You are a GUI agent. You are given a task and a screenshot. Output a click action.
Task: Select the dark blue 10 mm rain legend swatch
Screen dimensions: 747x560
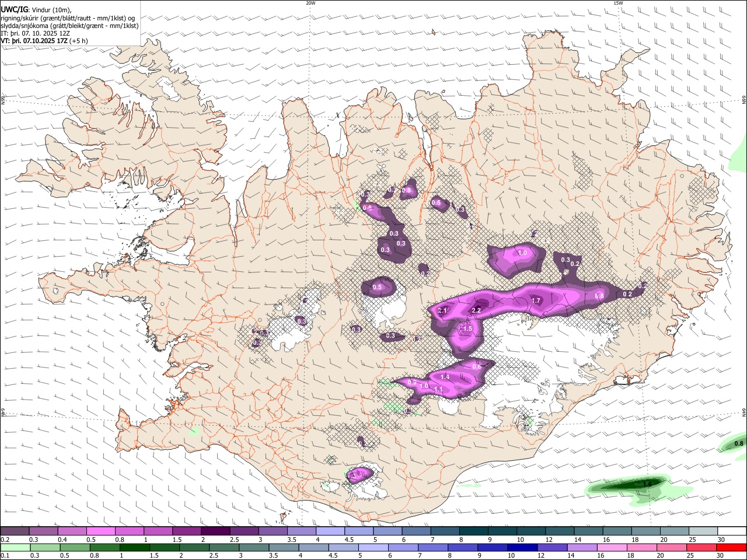[522, 547]
